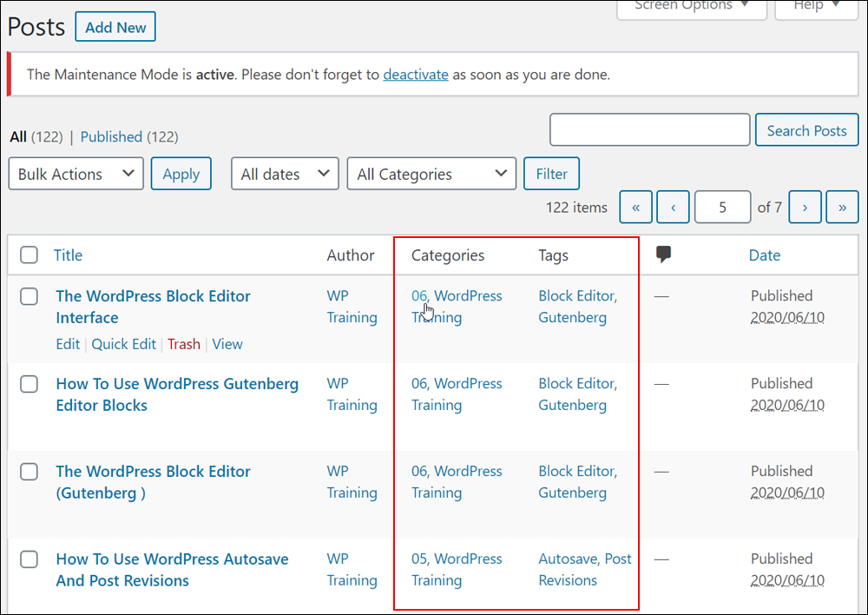
Task: Click category 06 in Gutenberg Editor Blocks row
Action: point(419,383)
